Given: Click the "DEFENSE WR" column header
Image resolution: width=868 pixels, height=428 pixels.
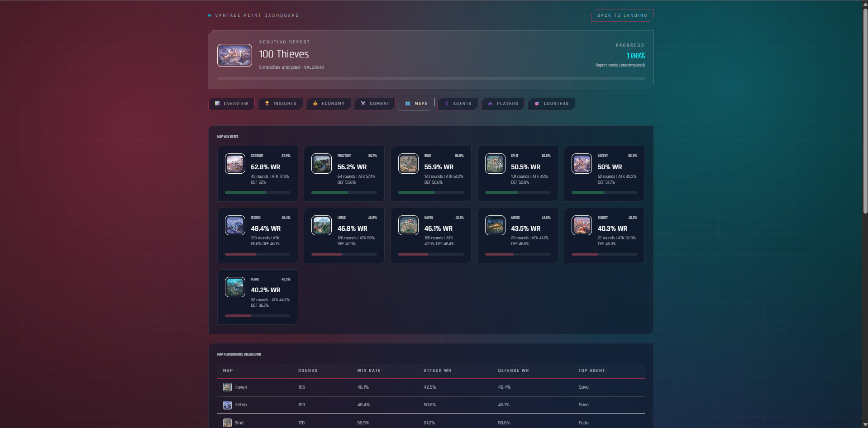Looking at the screenshot, I should pos(513,371).
